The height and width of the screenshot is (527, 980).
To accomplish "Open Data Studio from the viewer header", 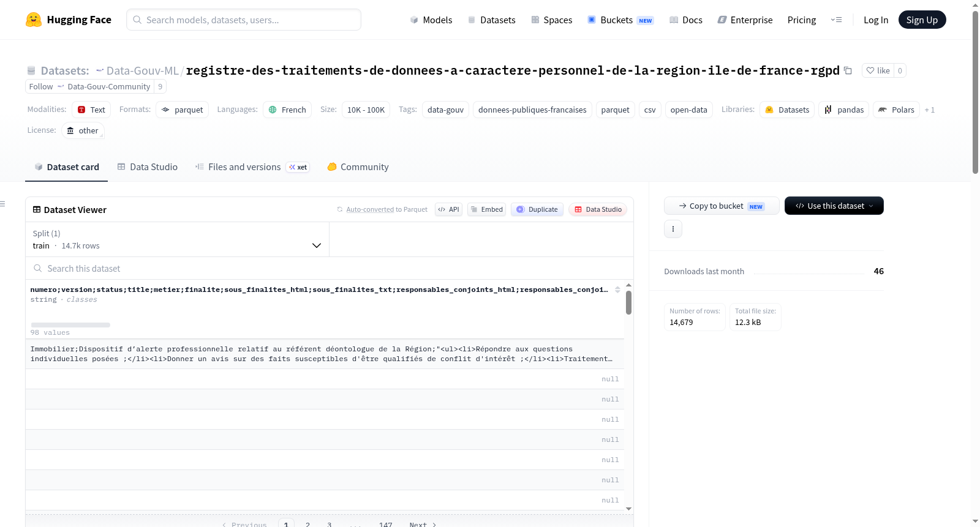I will pos(598,209).
